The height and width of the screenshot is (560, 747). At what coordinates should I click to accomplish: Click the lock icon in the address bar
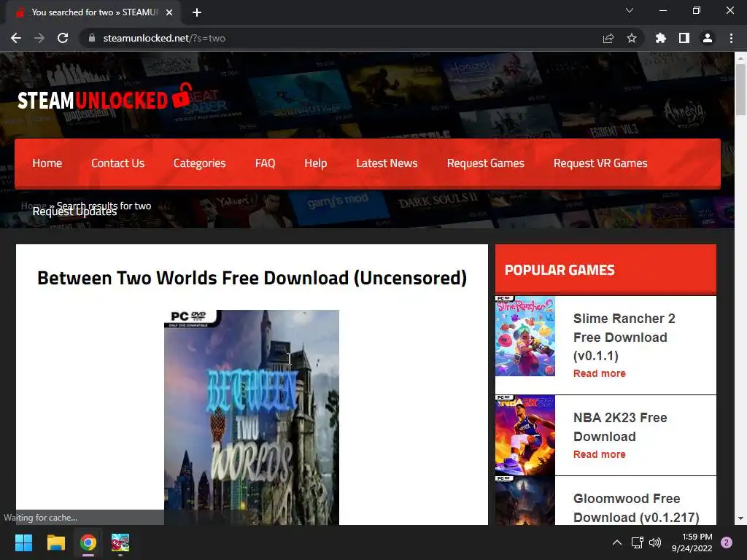coord(92,38)
